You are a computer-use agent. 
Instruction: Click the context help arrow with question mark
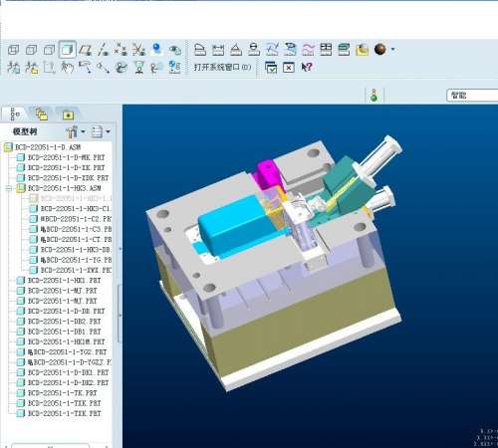tap(307, 67)
